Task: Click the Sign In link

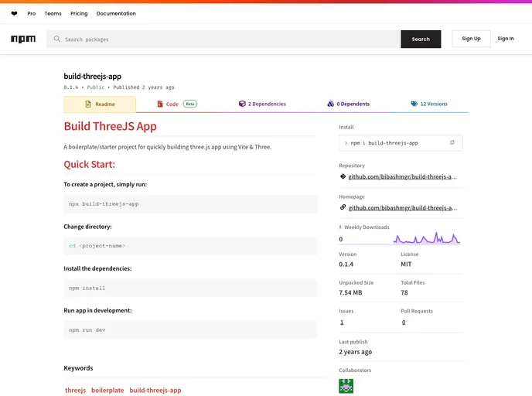Action: point(506,39)
